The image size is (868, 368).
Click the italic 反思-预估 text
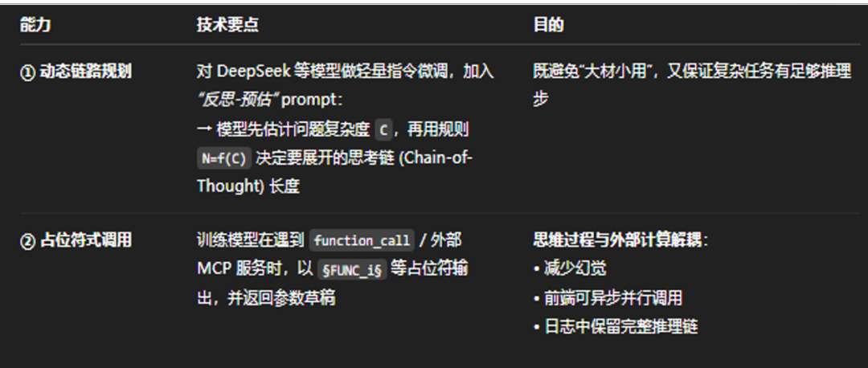click(x=238, y=100)
